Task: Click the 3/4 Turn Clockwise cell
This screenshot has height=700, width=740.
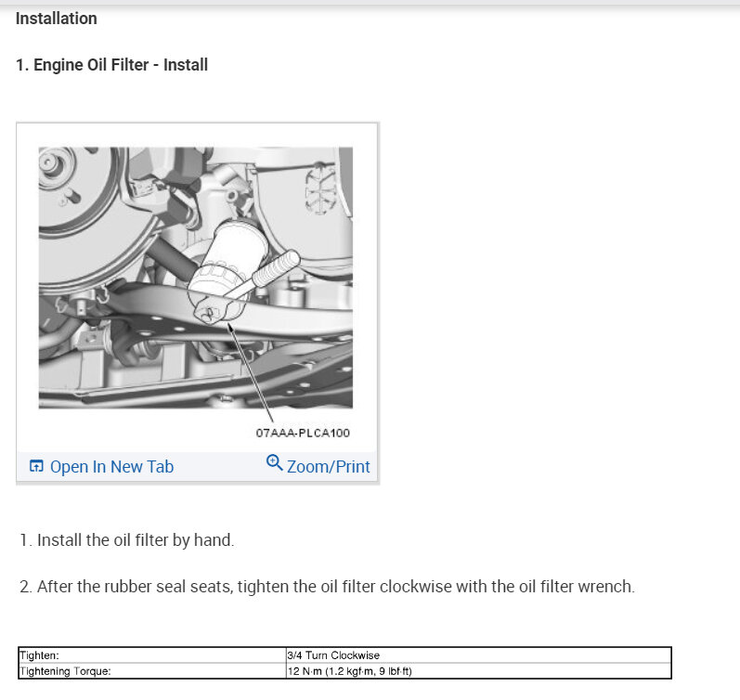Action: 478,655
